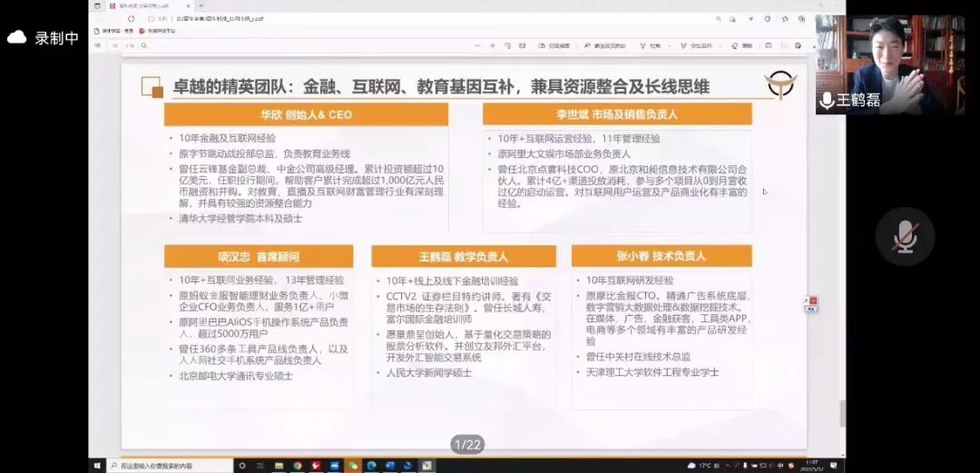Click the Windows taskbar search box
Screen dimensions: 980x473
[169, 466]
